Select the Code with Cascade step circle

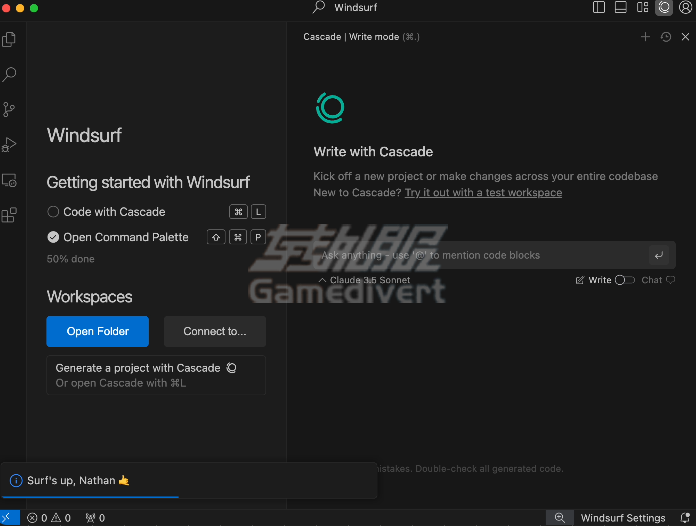point(53,212)
